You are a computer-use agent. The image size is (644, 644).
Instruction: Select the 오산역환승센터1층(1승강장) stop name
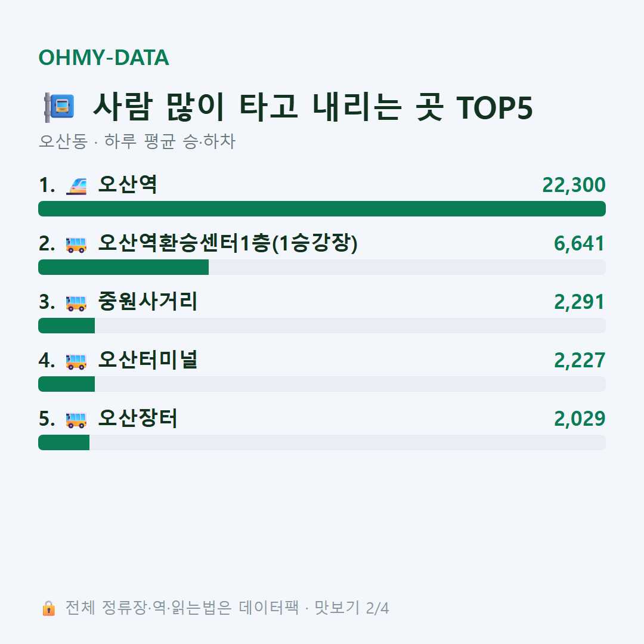pos(228,243)
